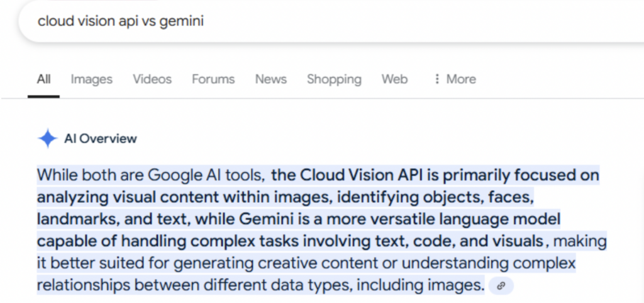Click the source link chip icon after the summary
The image size is (644, 303).
click(x=501, y=286)
